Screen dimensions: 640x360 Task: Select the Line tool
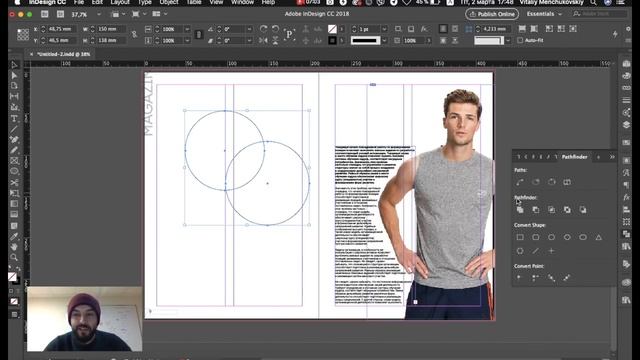[14, 129]
